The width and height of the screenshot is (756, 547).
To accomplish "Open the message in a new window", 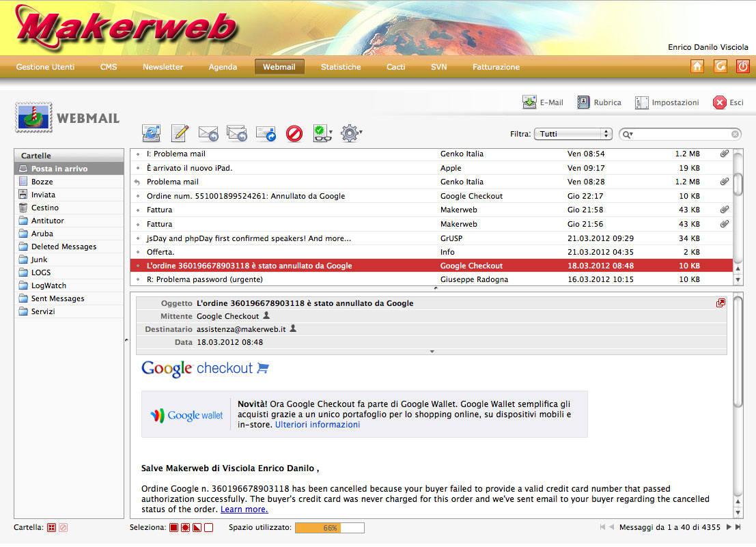I will (x=720, y=303).
